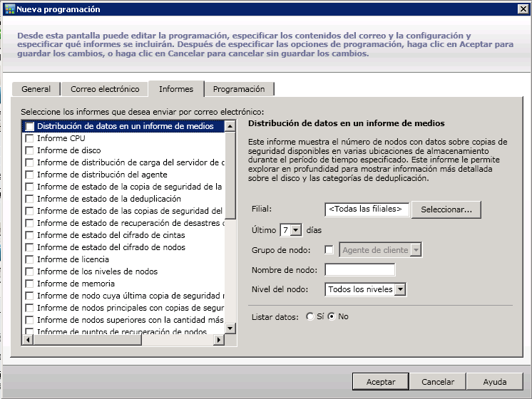Click the horizontal scrollbar thumb of report list
Viewport: 532px width, 399px height.
88,340
